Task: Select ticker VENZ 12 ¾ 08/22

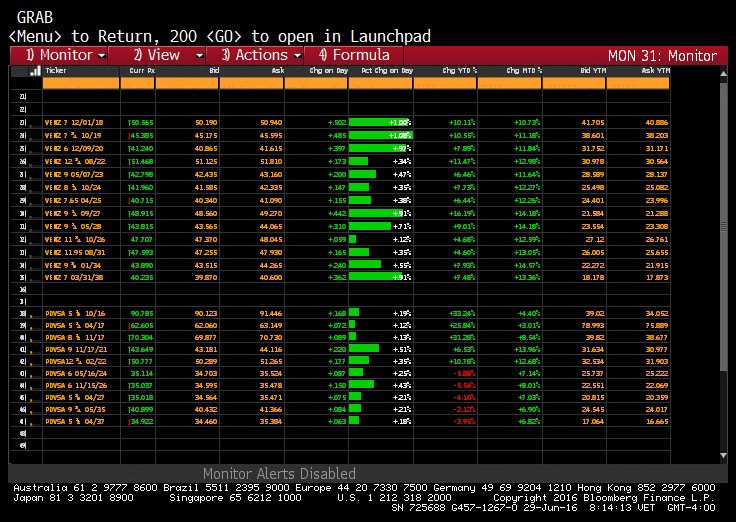Action: (x=75, y=162)
